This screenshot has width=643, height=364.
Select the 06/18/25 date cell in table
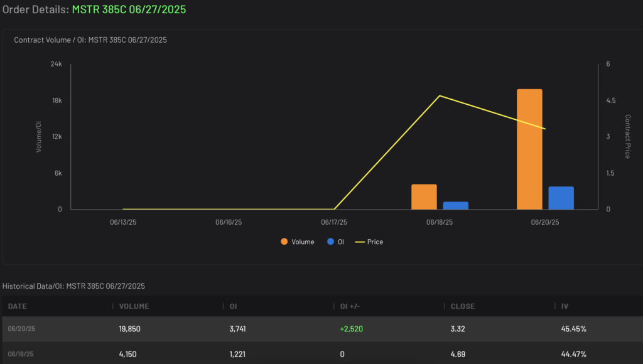21,354
